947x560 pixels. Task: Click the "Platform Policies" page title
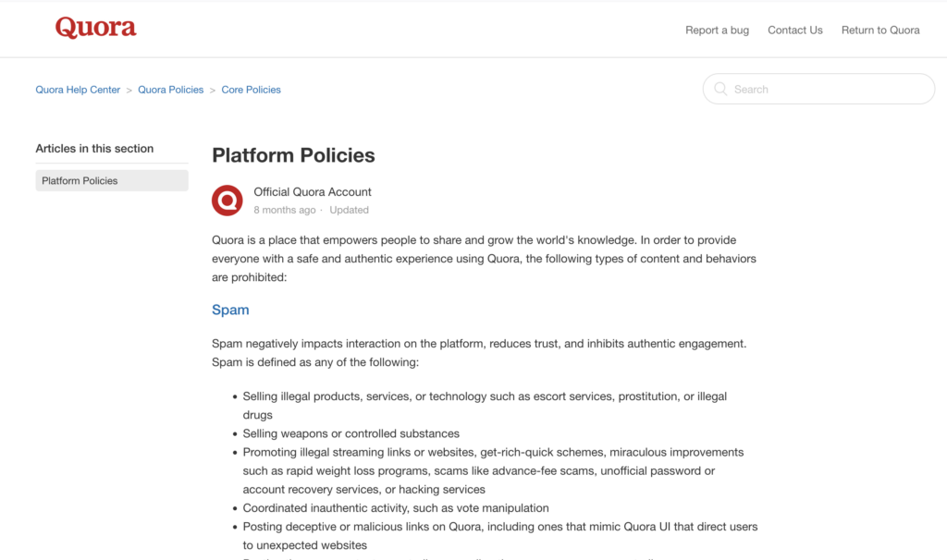click(x=293, y=155)
